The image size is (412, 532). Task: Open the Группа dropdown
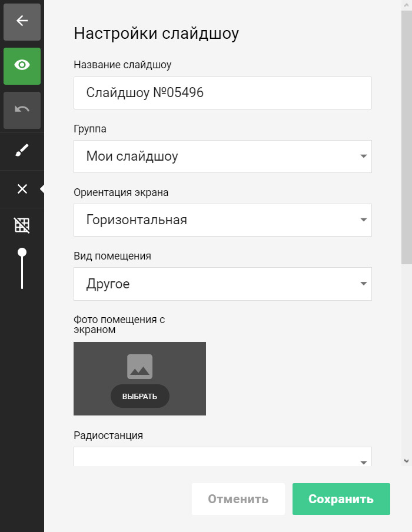coord(222,157)
